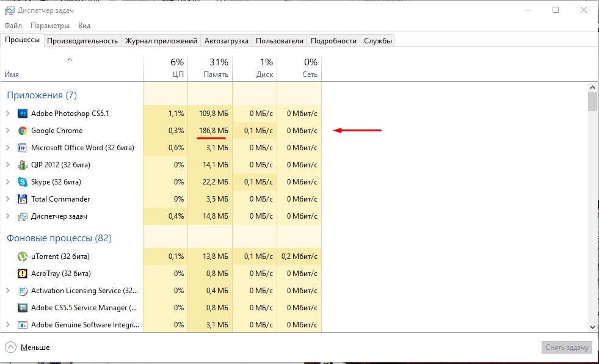Click the 0,2 Мбит/с network value
Screen dimensions: 599x364
click(x=299, y=257)
